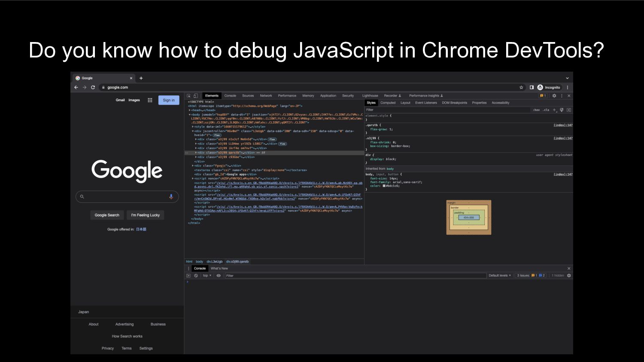Click the warning issues badge in DevTools toolbar

tap(543, 96)
